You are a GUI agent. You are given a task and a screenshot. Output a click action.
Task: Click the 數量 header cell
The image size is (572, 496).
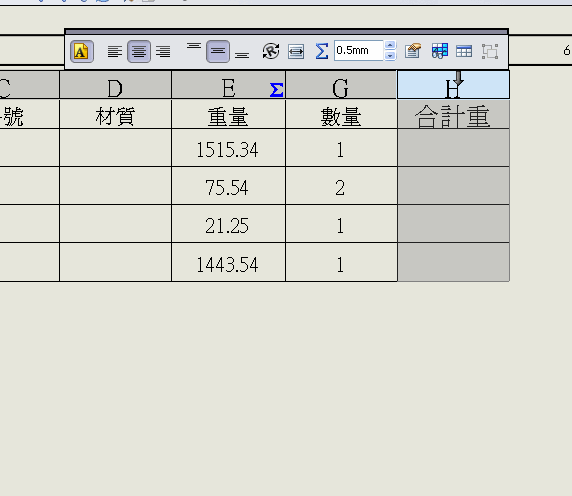(x=341, y=114)
